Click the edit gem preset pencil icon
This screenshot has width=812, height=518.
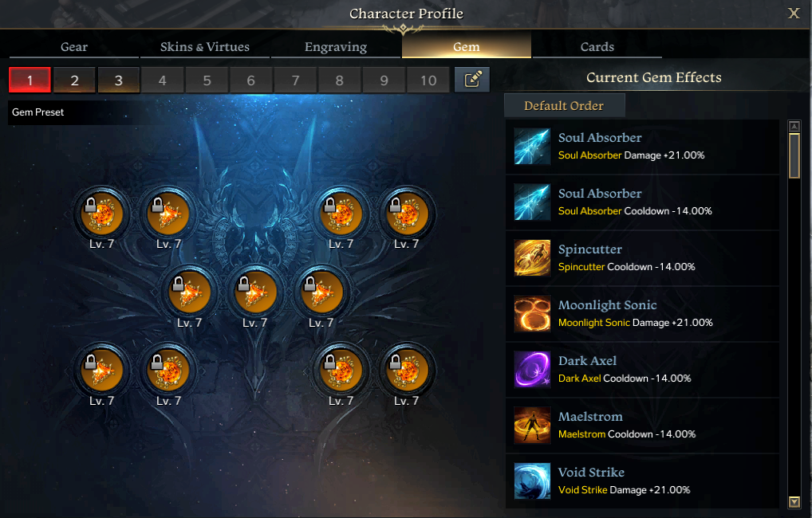point(471,80)
